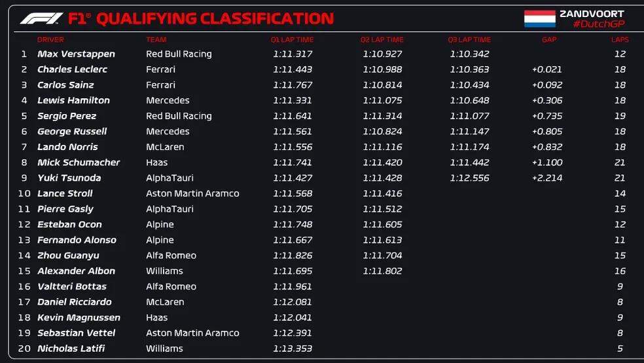Click the GAP column header
The image size is (644, 363).
click(x=548, y=40)
